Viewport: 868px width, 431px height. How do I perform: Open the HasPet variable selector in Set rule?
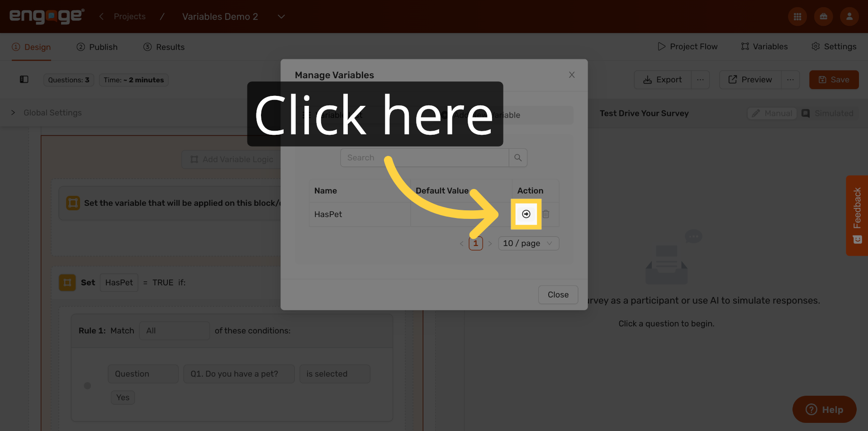(x=119, y=283)
